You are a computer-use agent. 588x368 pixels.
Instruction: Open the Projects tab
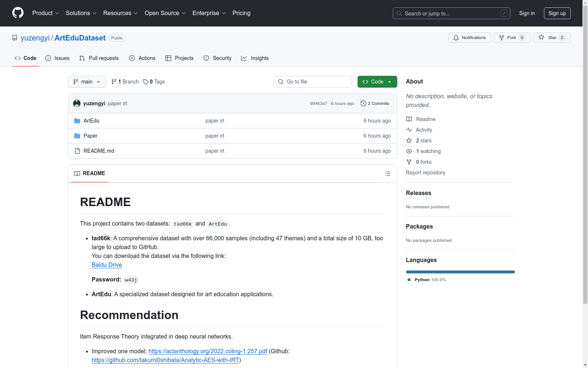[x=179, y=58]
